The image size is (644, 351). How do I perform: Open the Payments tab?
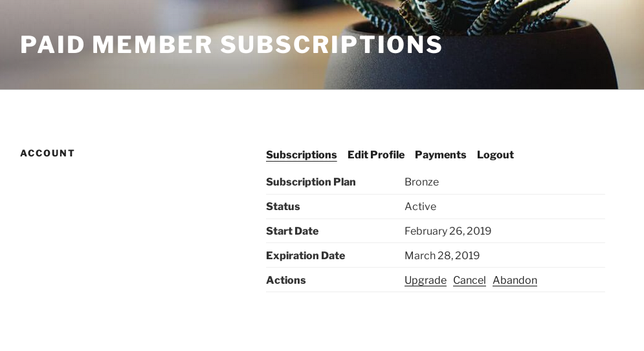[x=440, y=154]
